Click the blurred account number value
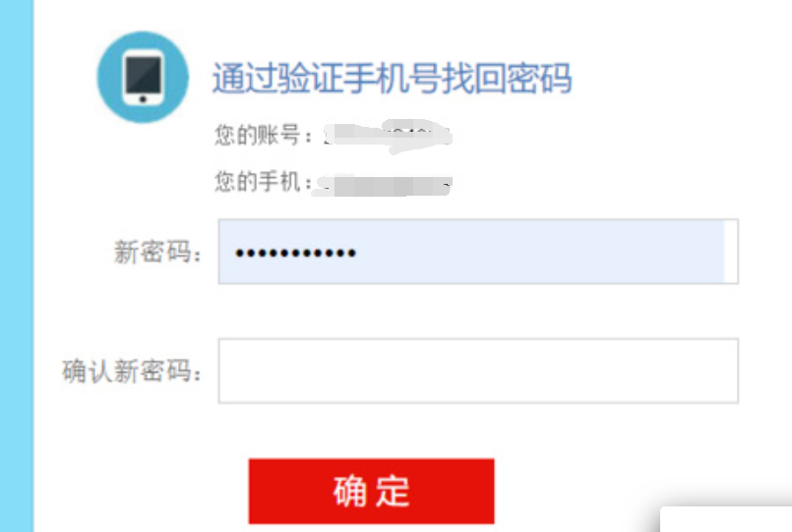 click(388, 137)
